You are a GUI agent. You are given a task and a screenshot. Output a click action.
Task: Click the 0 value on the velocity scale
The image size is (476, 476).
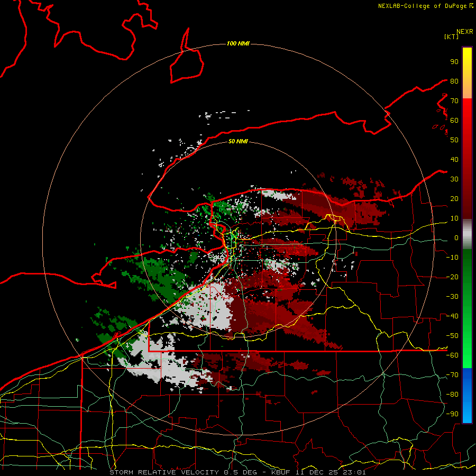click(x=456, y=237)
